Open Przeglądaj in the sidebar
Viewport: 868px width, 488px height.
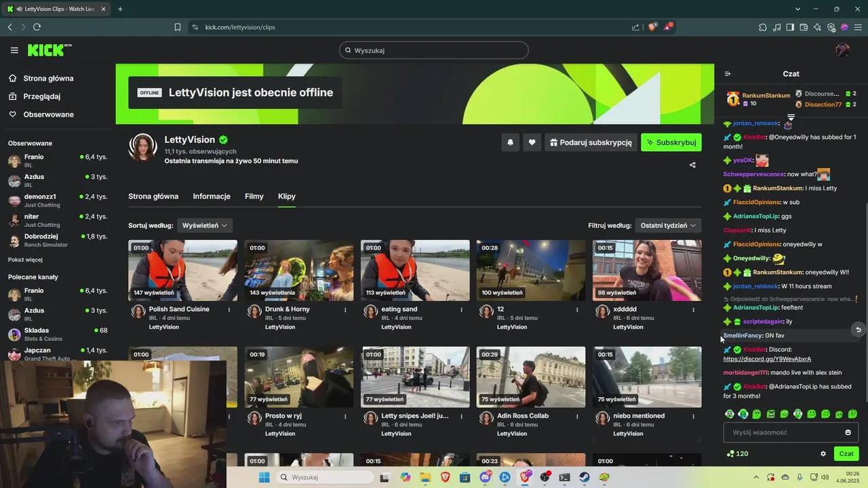(42, 96)
